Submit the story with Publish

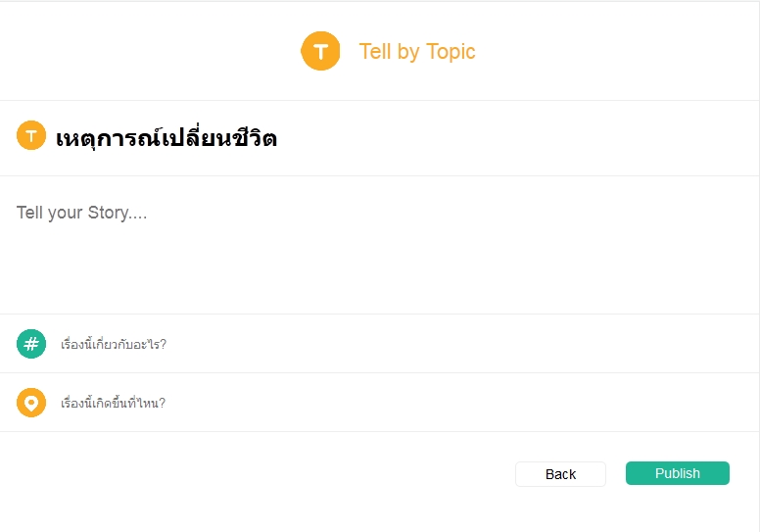tap(677, 473)
